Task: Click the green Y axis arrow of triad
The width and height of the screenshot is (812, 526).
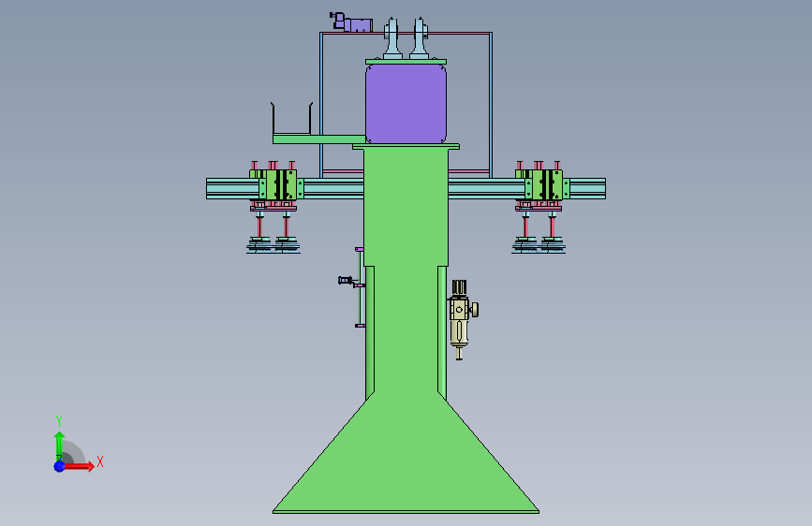Action: pyautogui.click(x=59, y=446)
